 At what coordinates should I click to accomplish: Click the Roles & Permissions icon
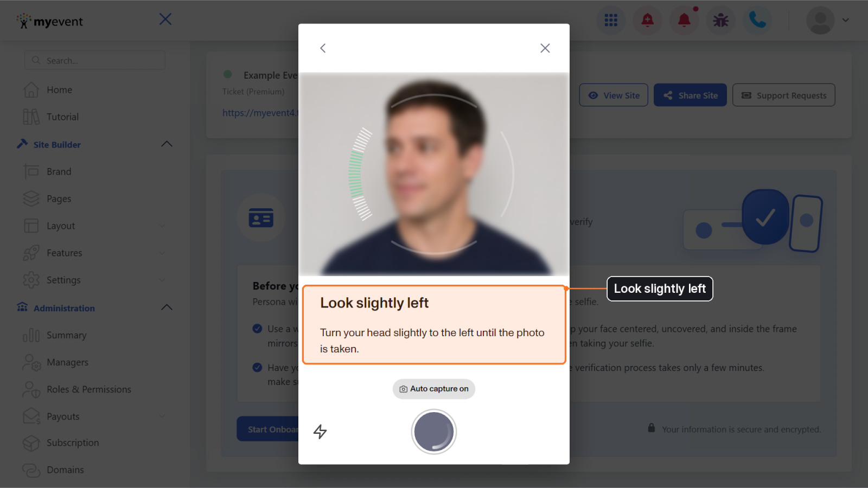31,389
